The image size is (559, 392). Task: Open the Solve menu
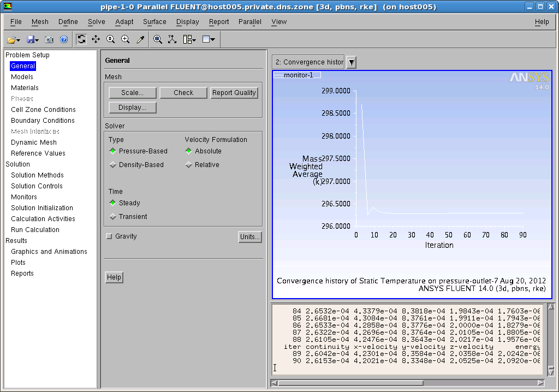tap(97, 22)
